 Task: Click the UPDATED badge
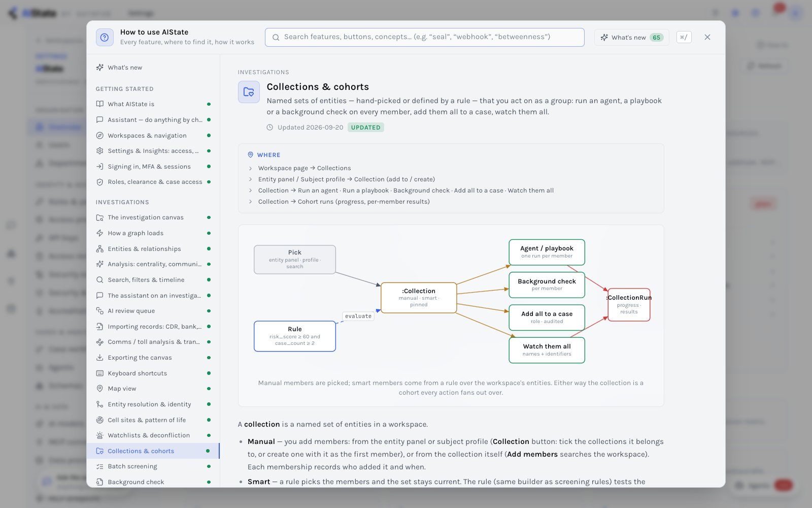pos(365,128)
